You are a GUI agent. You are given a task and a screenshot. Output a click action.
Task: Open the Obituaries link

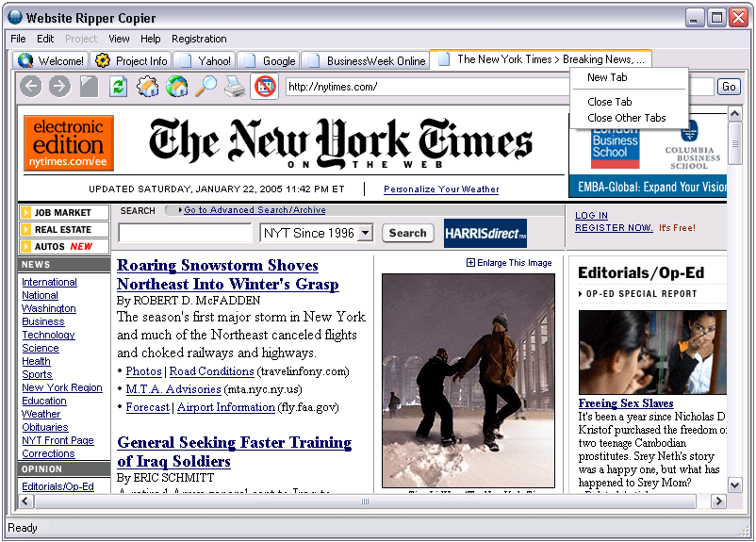point(45,427)
